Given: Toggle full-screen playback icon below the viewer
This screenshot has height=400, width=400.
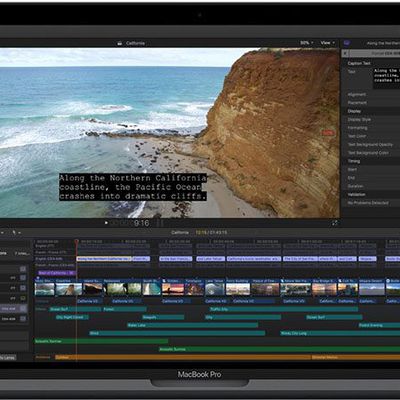Looking at the screenshot, I should (x=334, y=223).
